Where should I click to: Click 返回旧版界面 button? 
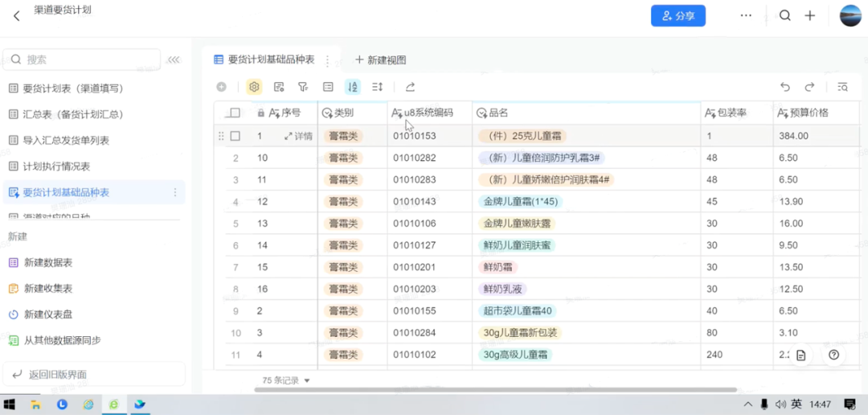(94, 375)
